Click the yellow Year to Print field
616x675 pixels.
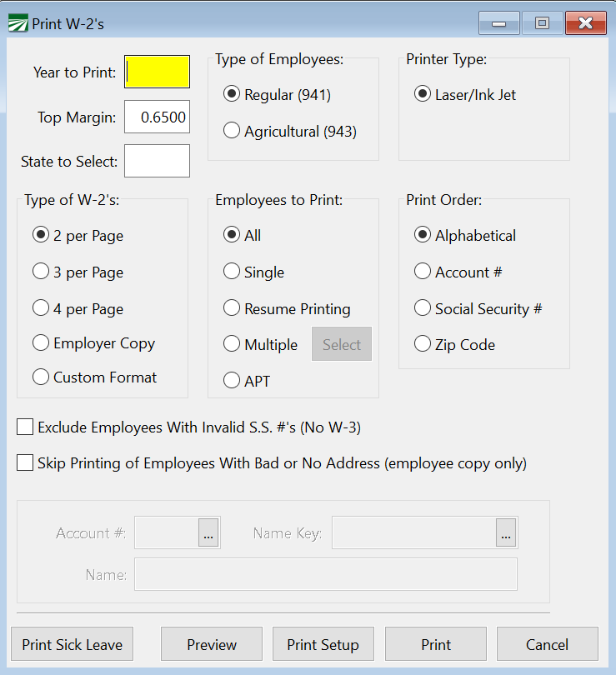[x=158, y=72]
